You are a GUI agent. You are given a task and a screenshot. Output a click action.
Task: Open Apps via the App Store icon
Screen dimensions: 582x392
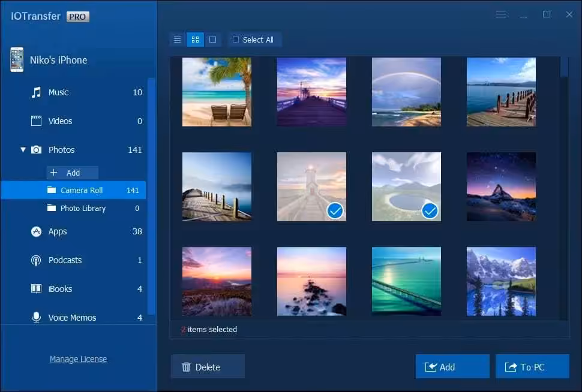click(x=37, y=231)
